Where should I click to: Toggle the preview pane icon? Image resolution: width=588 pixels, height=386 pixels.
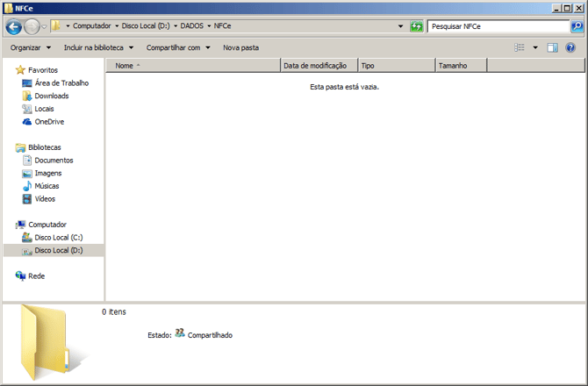pyautogui.click(x=553, y=47)
